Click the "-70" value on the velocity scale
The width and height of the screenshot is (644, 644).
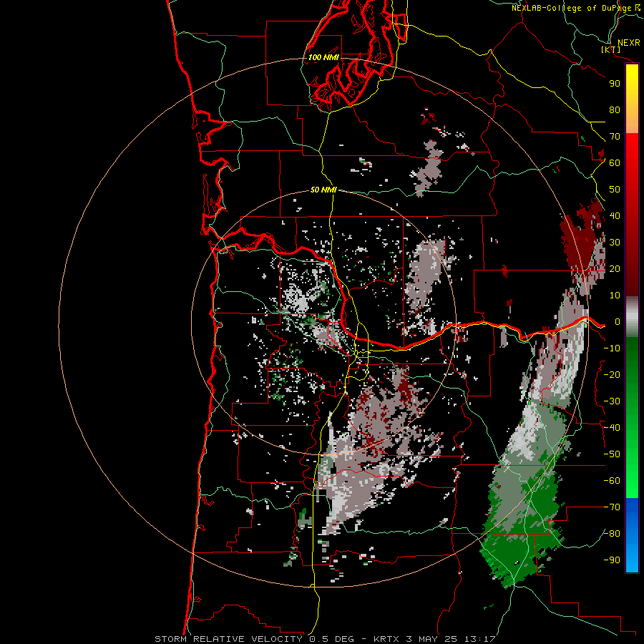tap(612, 507)
